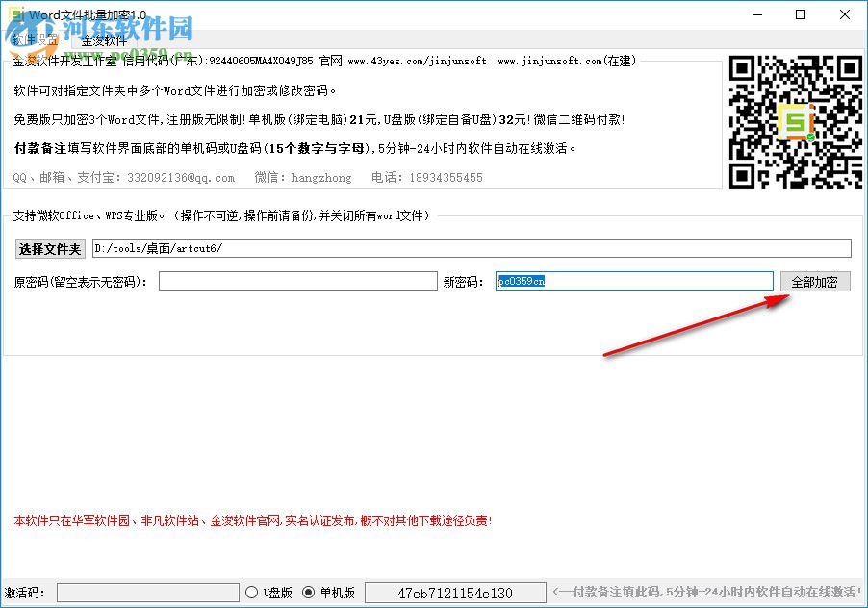Select the U盘版 radio button
The width and height of the screenshot is (868, 608).
[x=251, y=593]
